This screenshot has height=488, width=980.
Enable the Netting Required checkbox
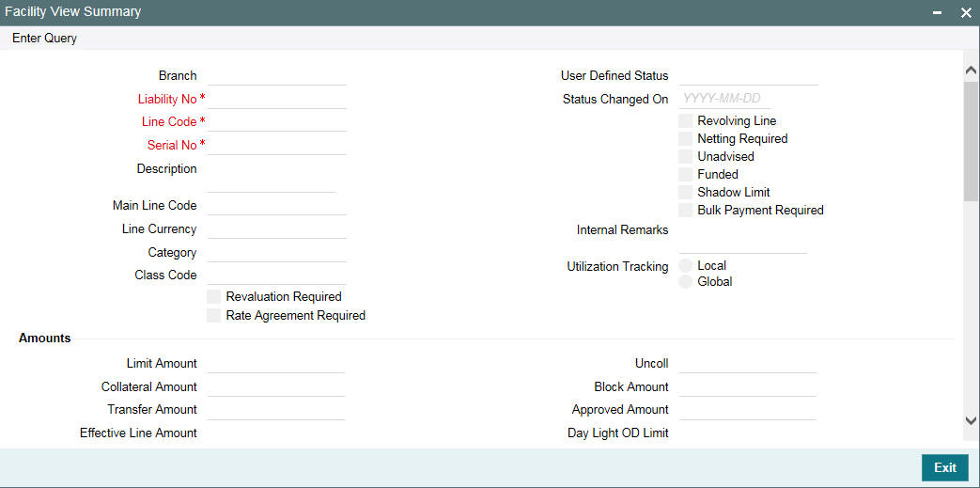point(686,138)
